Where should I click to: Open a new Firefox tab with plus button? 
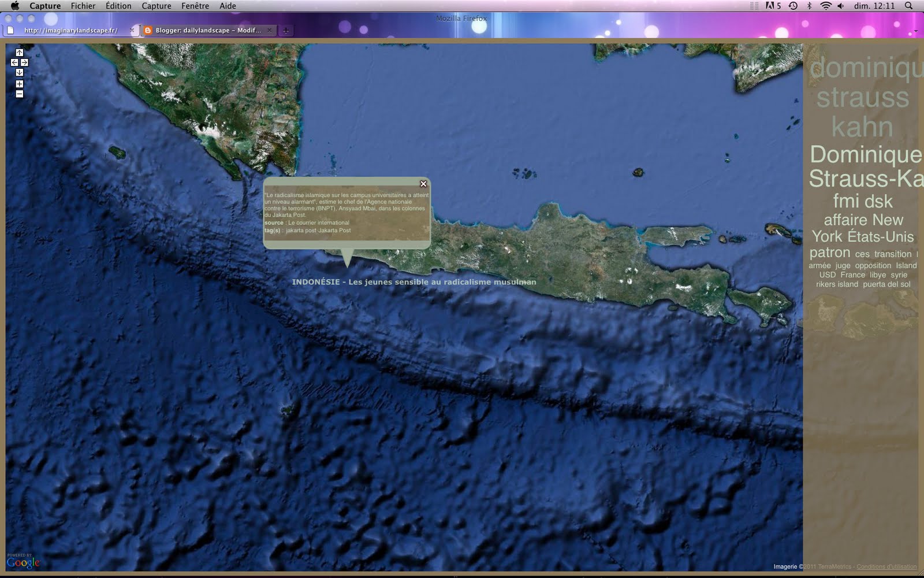[286, 31]
